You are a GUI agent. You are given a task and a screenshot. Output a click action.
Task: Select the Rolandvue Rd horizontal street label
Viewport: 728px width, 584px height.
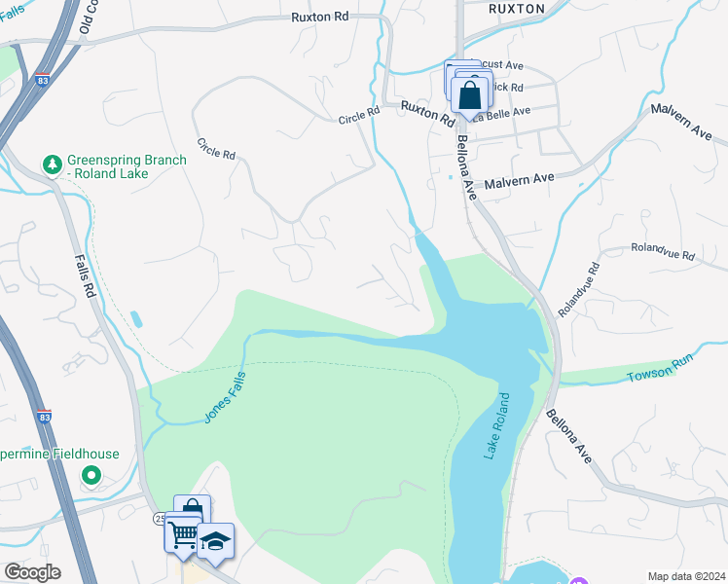point(663,252)
